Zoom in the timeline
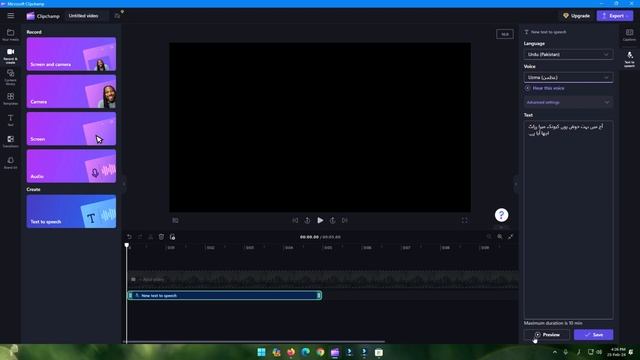Image resolution: width=640 pixels, height=360 pixels. point(500,237)
